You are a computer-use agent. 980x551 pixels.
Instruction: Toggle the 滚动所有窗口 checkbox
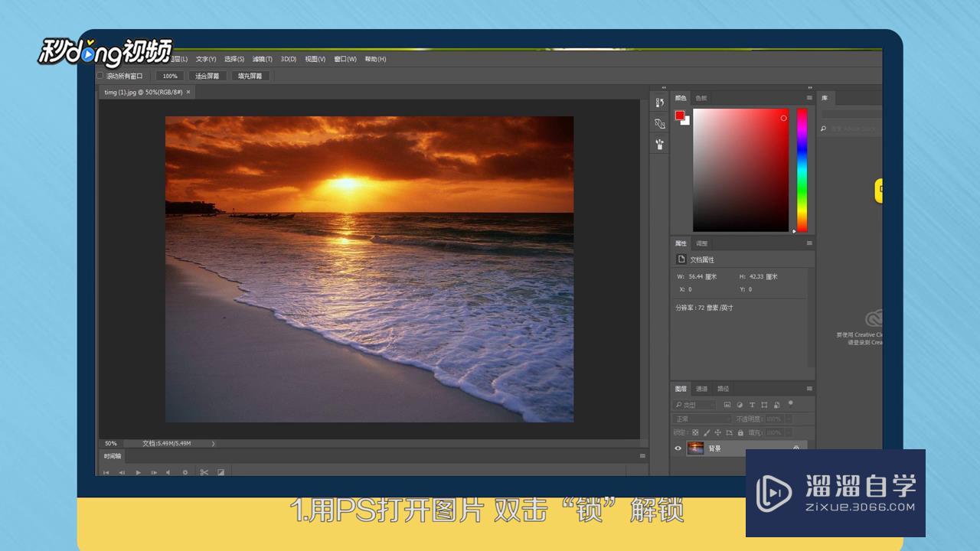(x=100, y=76)
